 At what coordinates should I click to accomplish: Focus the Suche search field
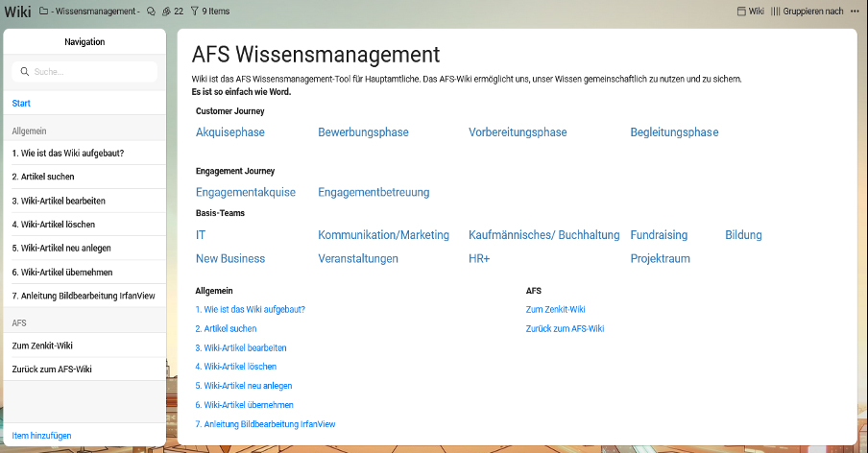click(91, 72)
